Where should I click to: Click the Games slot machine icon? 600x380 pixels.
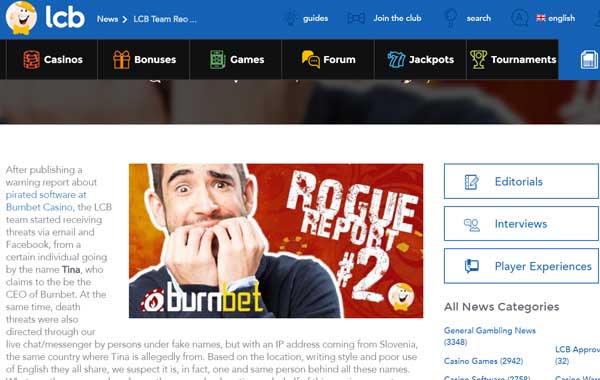(x=218, y=60)
